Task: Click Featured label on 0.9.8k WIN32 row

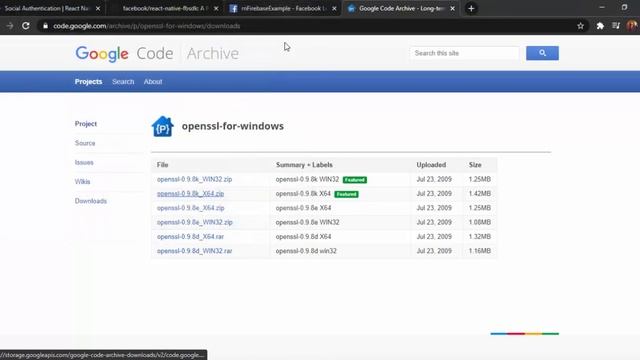Action: (355, 180)
